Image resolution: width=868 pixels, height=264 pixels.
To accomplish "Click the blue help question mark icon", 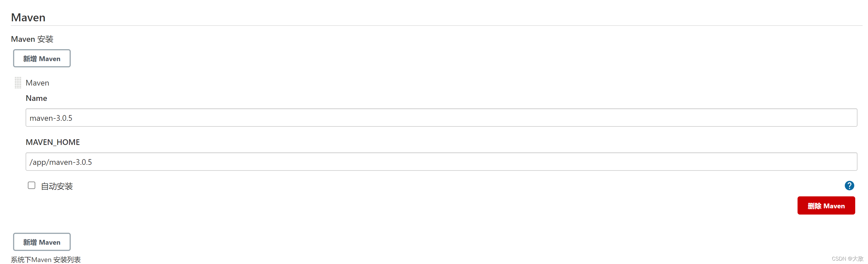I will coord(850,186).
